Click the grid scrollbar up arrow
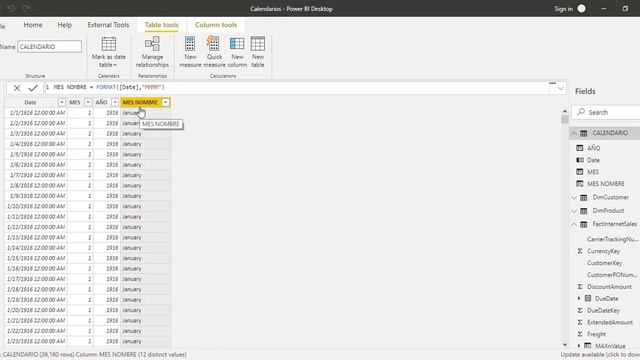The height and width of the screenshot is (360, 640). pos(565,111)
